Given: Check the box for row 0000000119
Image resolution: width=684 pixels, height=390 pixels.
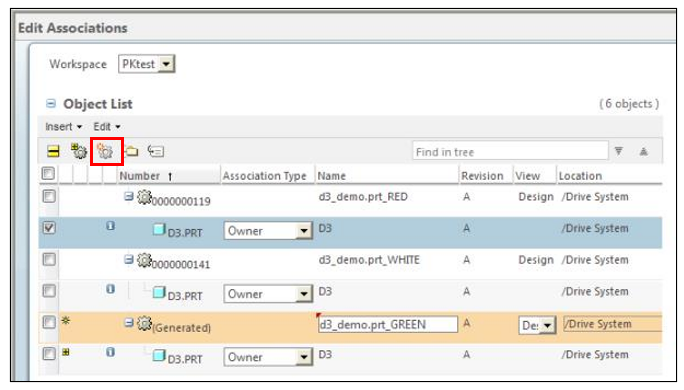Looking at the screenshot, I should (x=49, y=197).
